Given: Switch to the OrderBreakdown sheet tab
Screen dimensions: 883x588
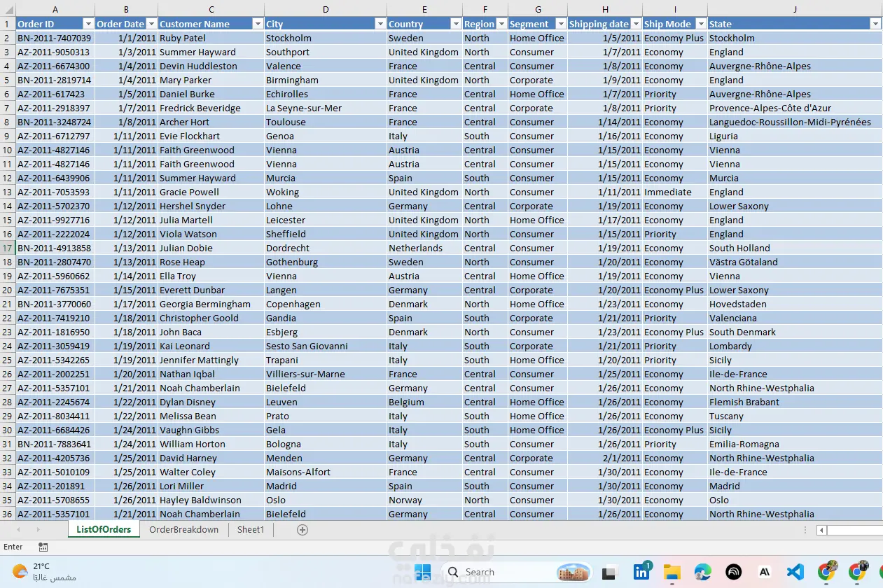Looking at the screenshot, I should click(183, 530).
